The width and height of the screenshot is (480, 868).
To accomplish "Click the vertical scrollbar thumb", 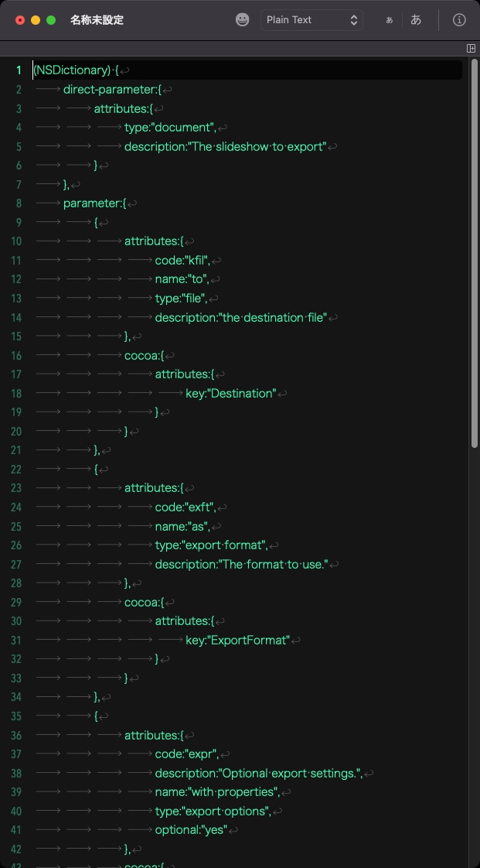I will click(474, 255).
